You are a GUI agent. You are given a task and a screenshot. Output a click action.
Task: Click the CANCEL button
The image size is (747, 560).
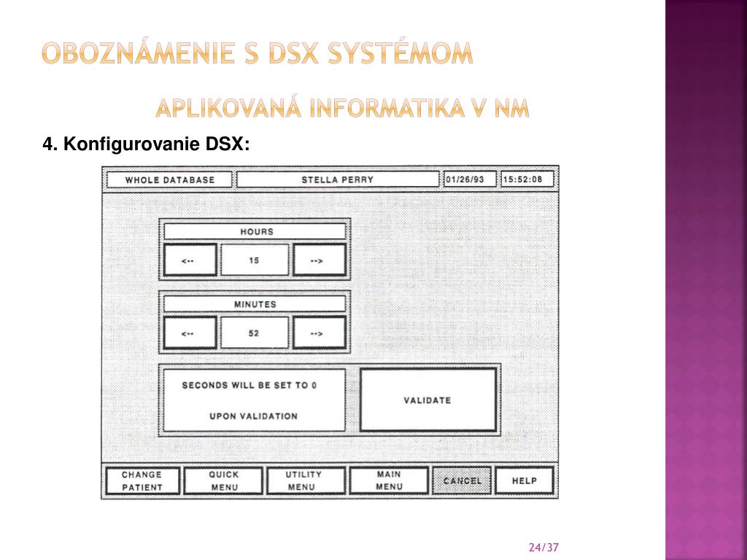point(462,481)
